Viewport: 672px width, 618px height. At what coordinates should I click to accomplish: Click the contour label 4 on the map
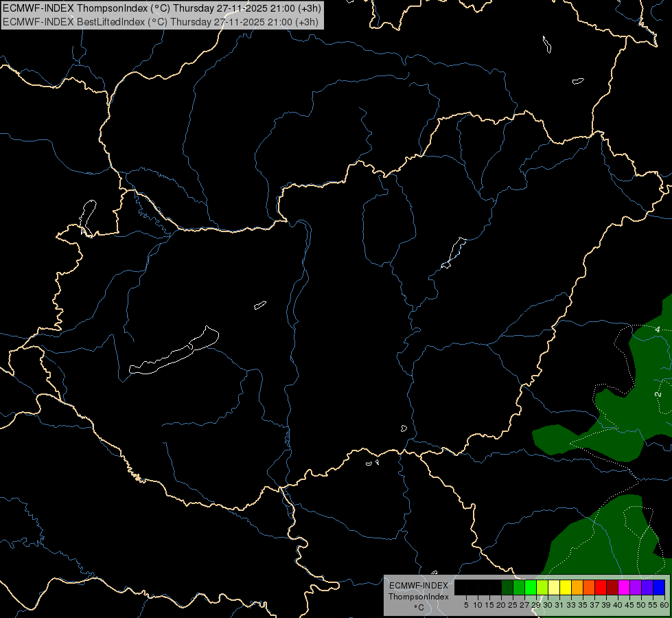(x=658, y=330)
